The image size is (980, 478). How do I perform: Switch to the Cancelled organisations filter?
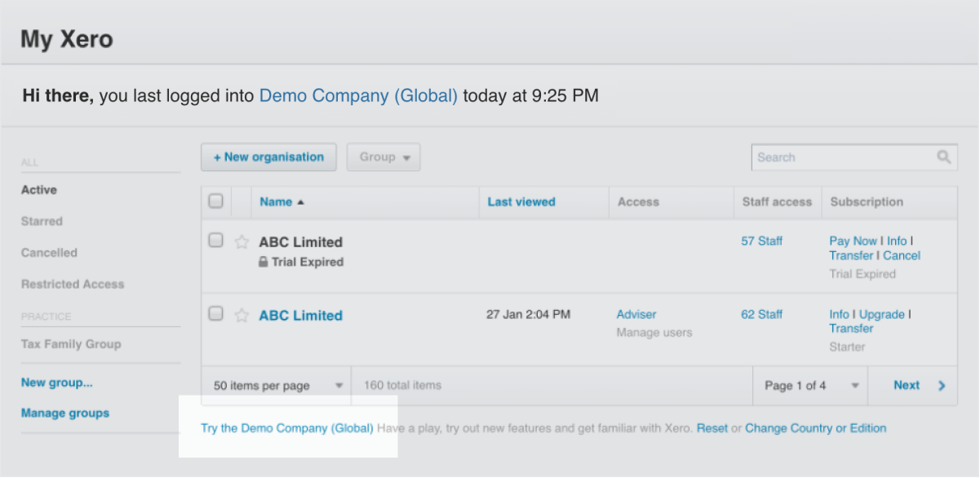(x=49, y=253)
